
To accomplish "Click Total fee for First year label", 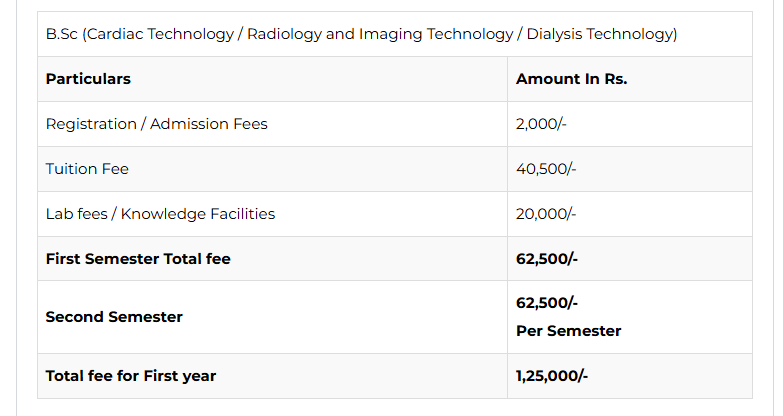I will (x=131, y=376).
